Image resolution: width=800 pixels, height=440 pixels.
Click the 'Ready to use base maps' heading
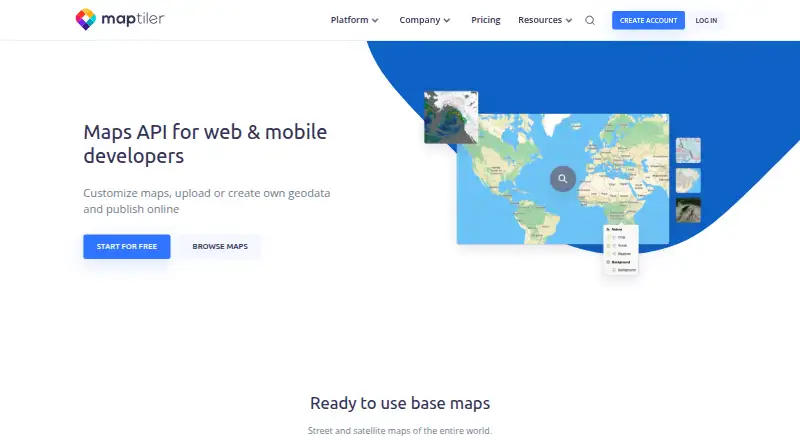point(400,403)
